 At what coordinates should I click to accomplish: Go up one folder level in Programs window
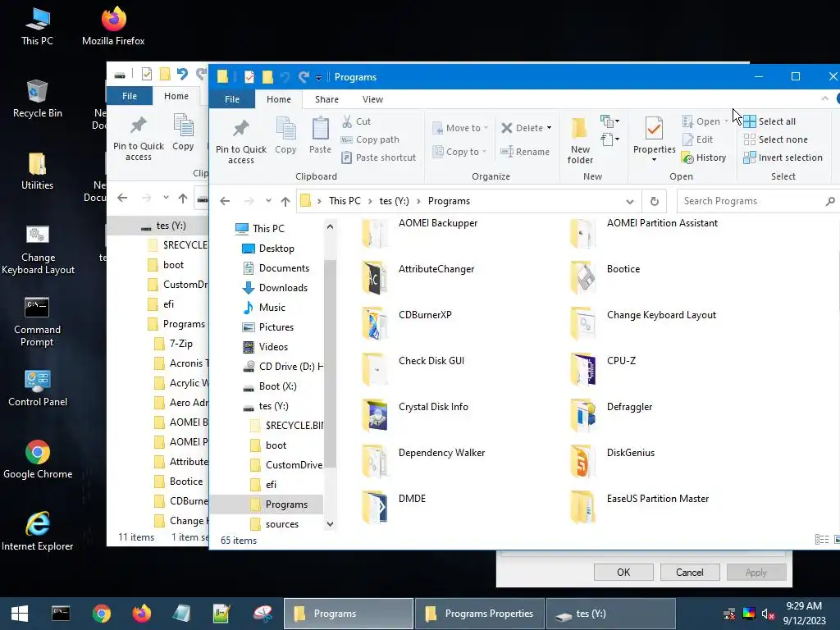coord(285,202)
